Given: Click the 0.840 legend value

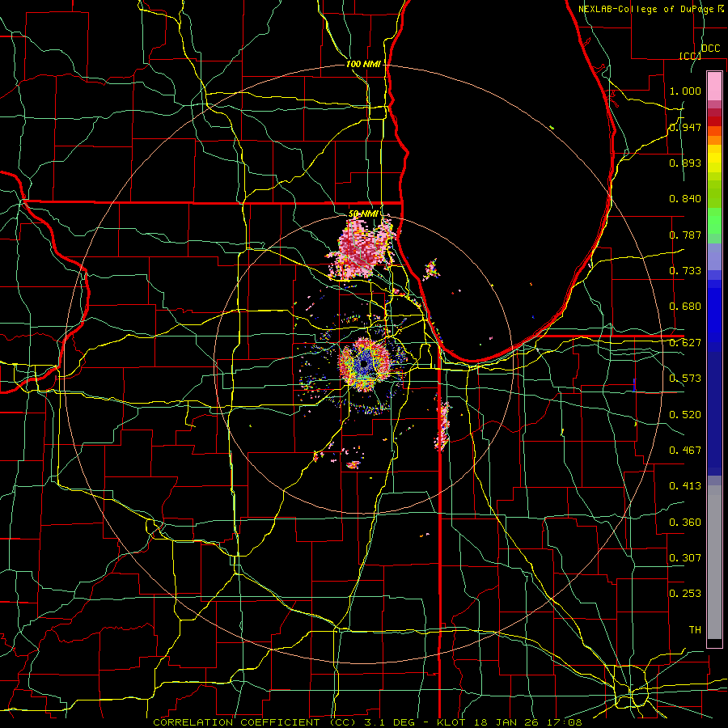Looking at the screenshot, I should [685, 199].
